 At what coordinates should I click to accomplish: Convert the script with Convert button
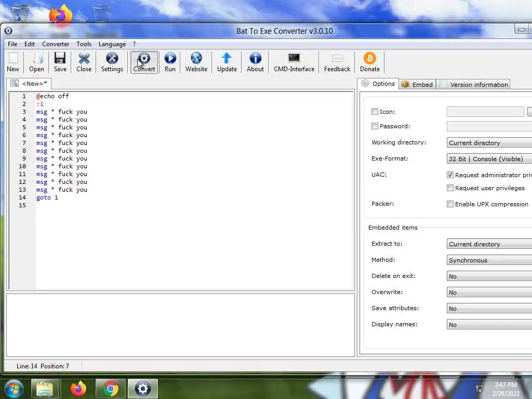click(x=144, y=62)
